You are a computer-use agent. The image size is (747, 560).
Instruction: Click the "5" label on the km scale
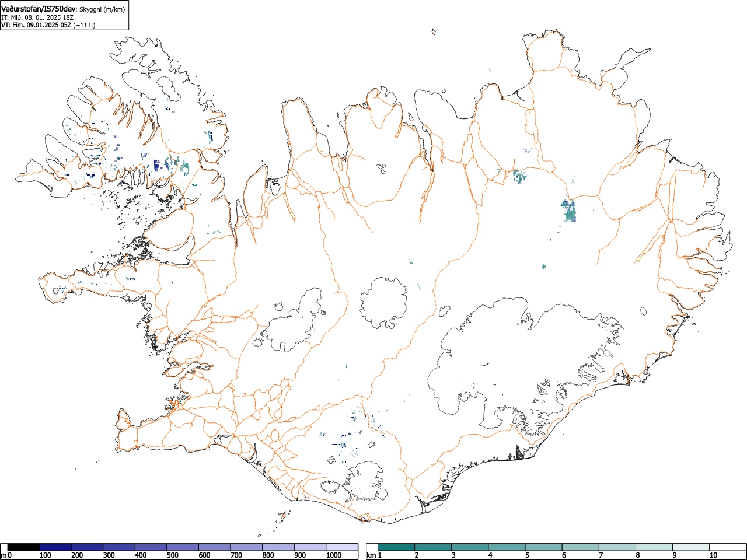tap(527, 555)
